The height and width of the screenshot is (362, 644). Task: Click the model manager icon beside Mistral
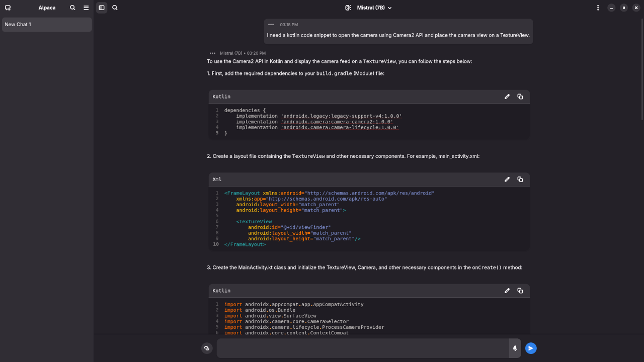(348, 8)
